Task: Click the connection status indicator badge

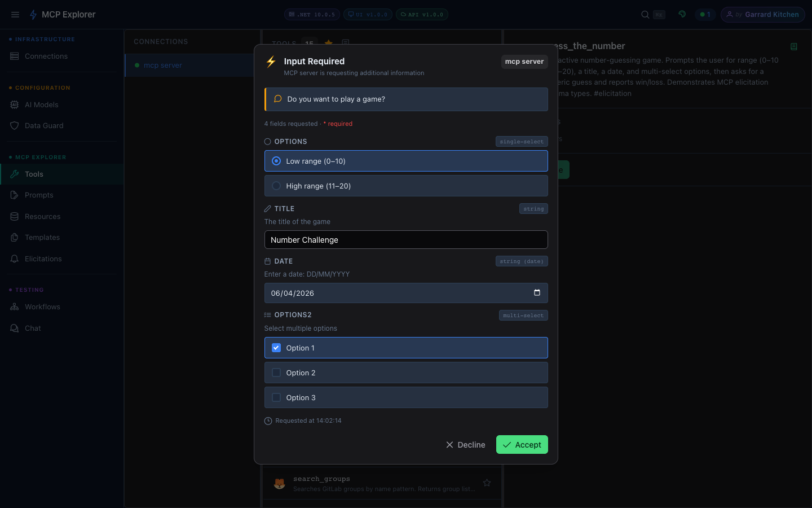Action: point(705,15)
